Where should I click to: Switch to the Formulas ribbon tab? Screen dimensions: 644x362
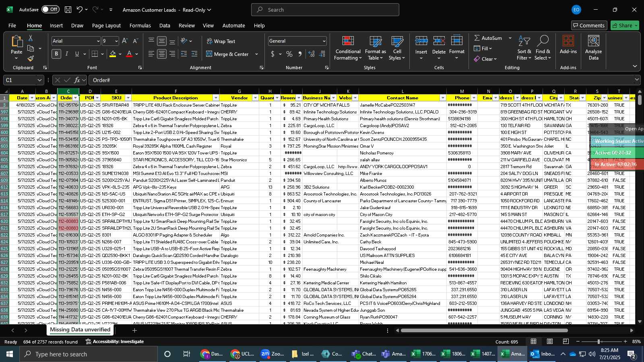point(140,25)
